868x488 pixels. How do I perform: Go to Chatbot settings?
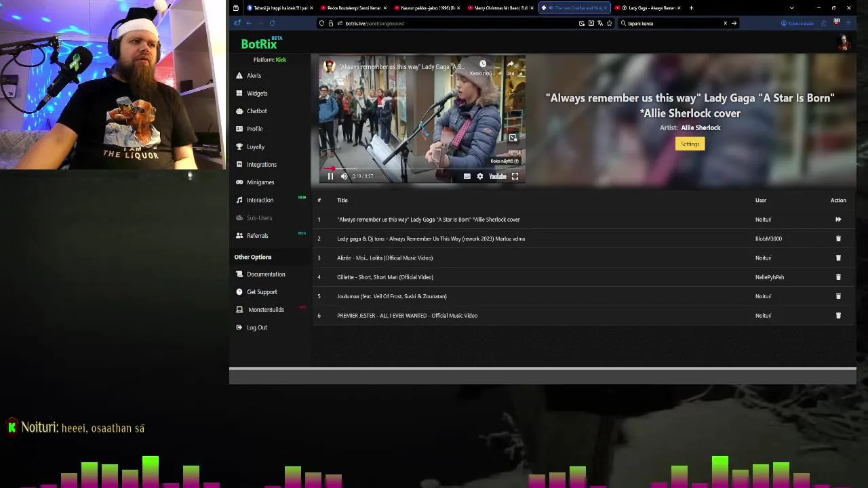pyautogui.click(x=257, y=111)
